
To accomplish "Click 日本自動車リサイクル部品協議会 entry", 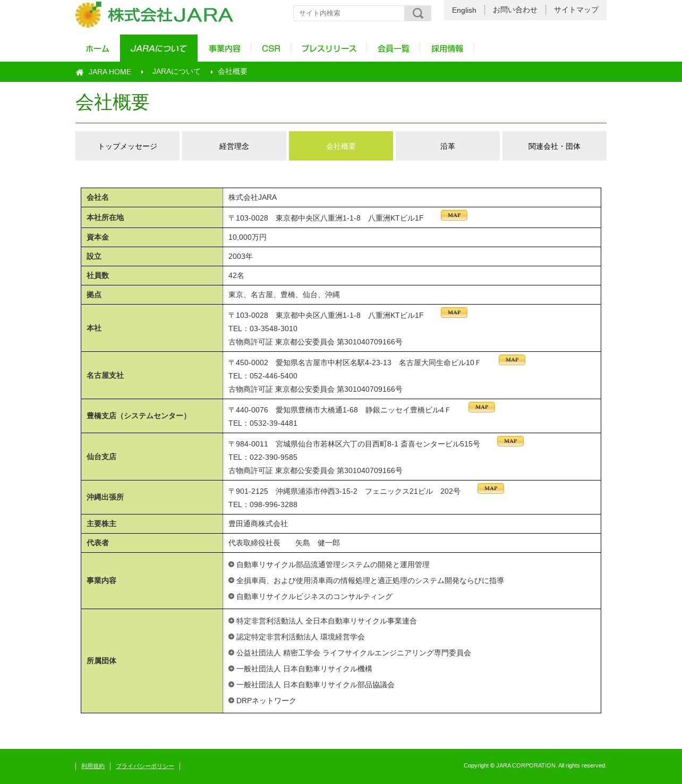I will (x=316, y=685).
